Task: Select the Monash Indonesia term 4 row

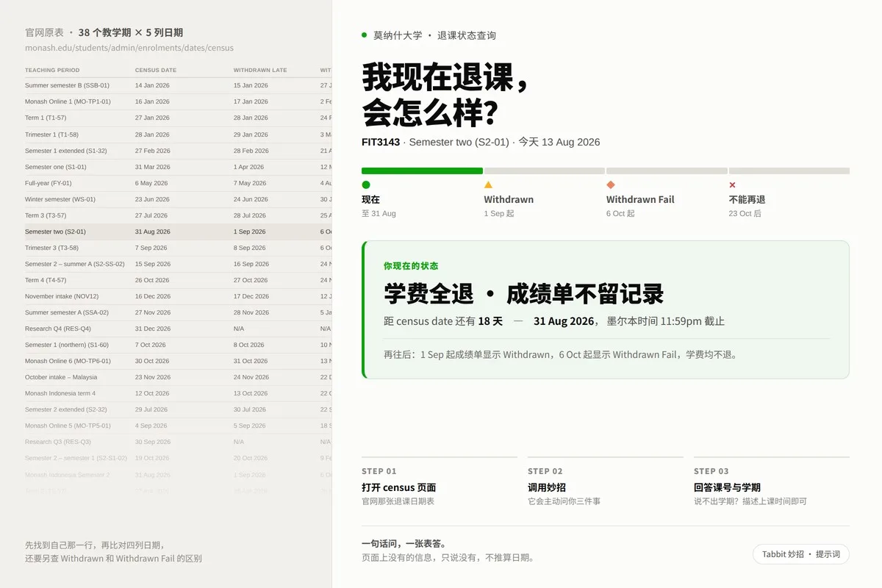Action: coord(179,393)
